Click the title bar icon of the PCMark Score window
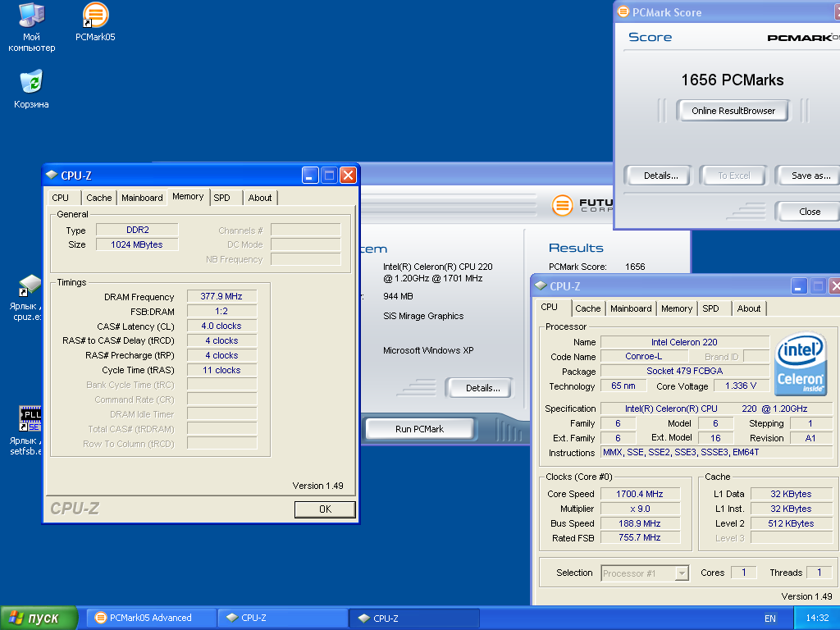Viewport: 840px width, 630px height. pos(623,11)
